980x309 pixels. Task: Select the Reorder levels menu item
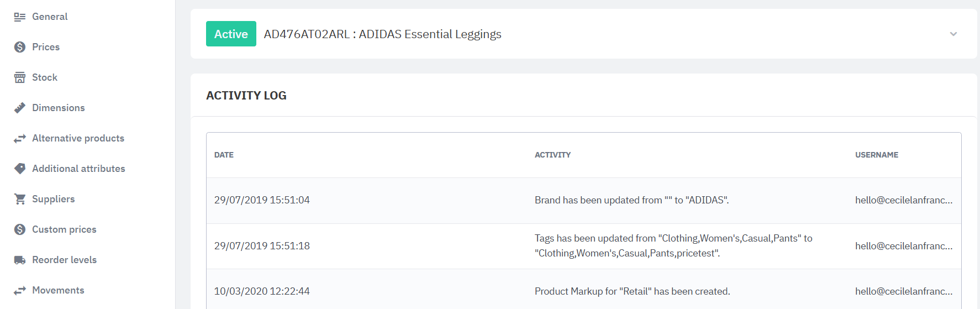[x=64, y=260]
